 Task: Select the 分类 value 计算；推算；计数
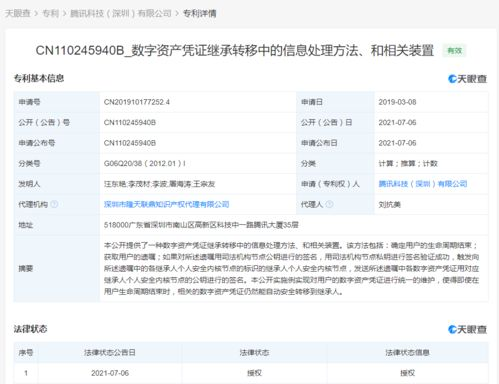coord(408,163)
